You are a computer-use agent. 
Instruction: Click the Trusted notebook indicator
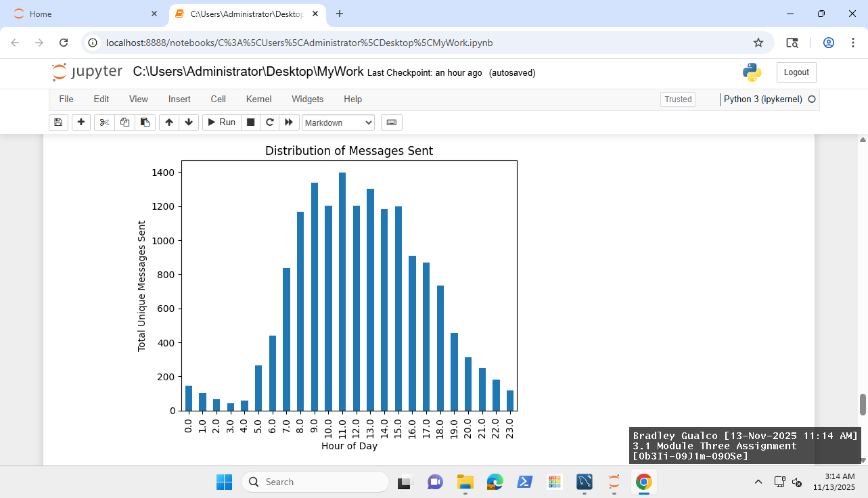point(678,99)
